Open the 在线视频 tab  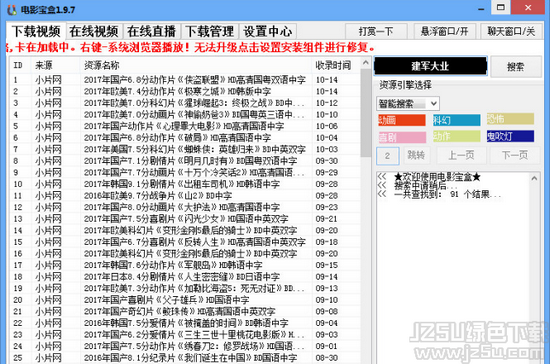point(94,31)
